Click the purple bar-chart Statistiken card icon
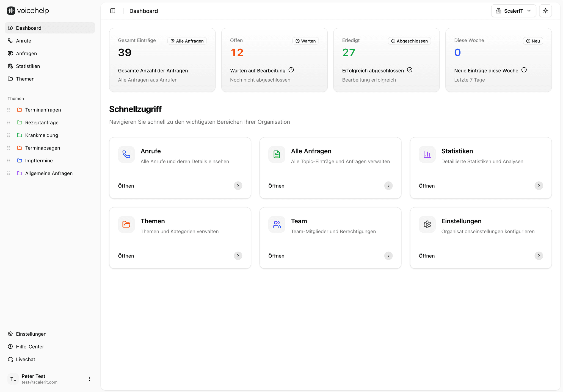Image resolution: width=563 pixels, height=392 pixels. coord(427,154)
